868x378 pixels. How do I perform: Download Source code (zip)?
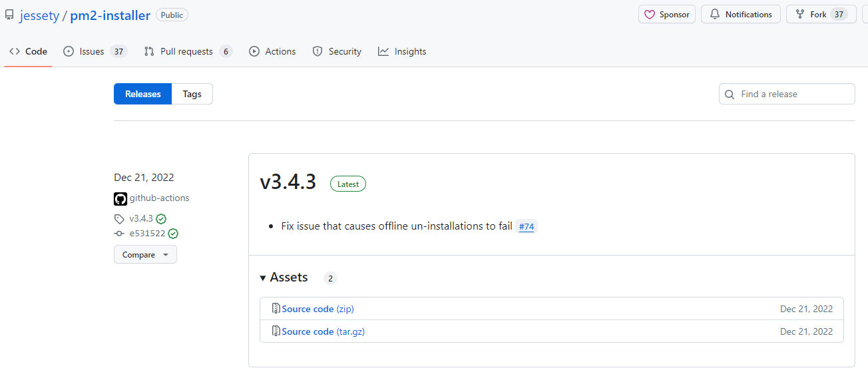[318, 309]
